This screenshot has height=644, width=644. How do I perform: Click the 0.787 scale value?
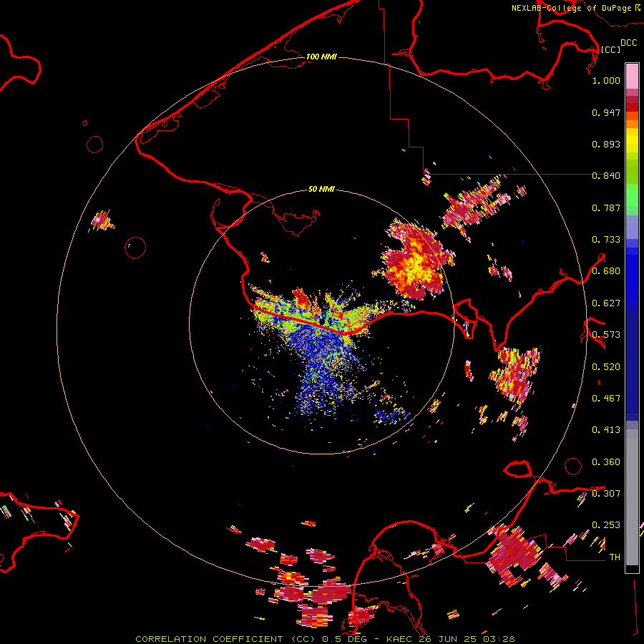pyautogui.click(x=606, y=208)
